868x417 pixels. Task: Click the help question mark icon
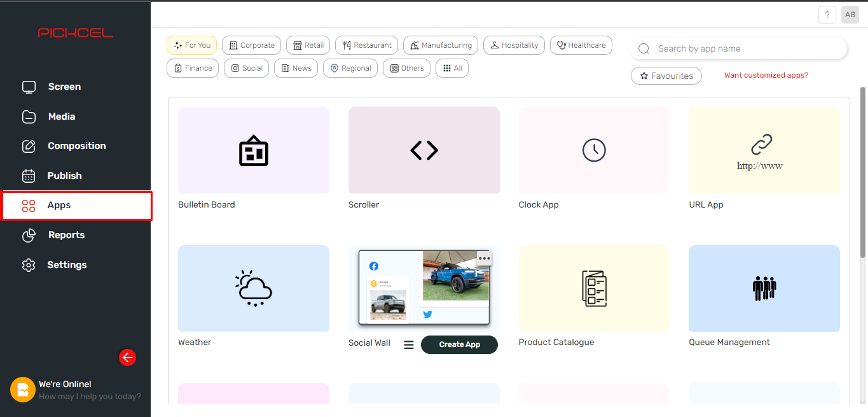pyautogui.click(x=827, y=15)
